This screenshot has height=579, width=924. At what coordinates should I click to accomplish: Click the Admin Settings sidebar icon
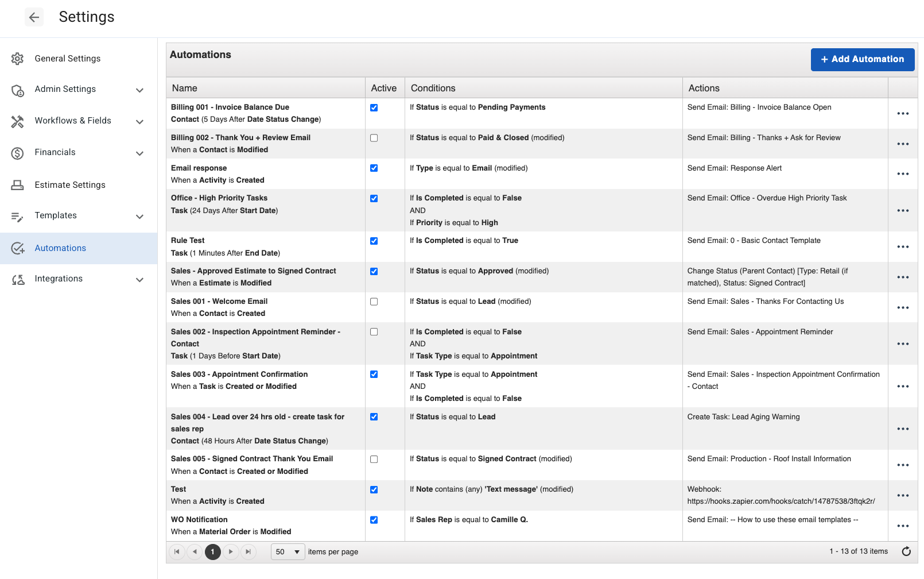coord(17,90)
